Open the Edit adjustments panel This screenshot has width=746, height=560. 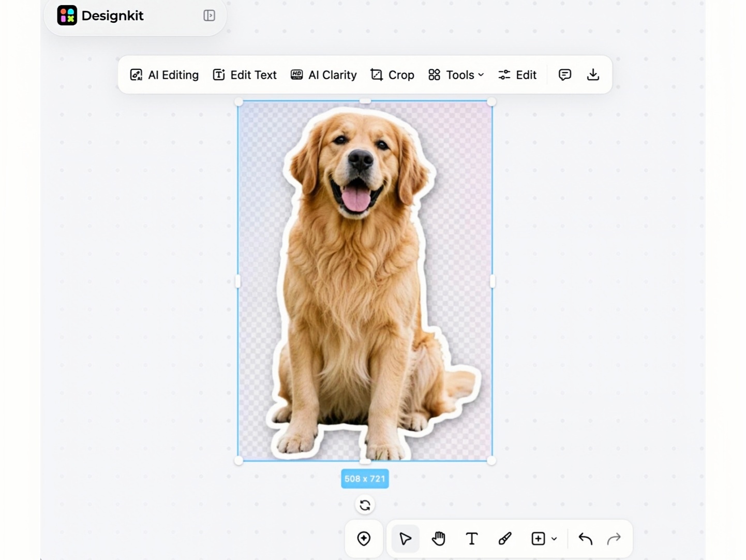[517, 75]
